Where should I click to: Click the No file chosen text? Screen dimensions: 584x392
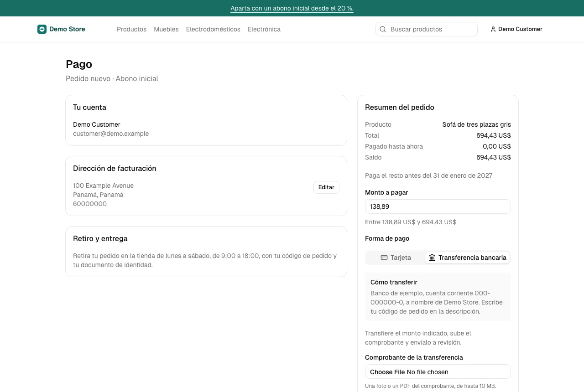click(428, 372)
